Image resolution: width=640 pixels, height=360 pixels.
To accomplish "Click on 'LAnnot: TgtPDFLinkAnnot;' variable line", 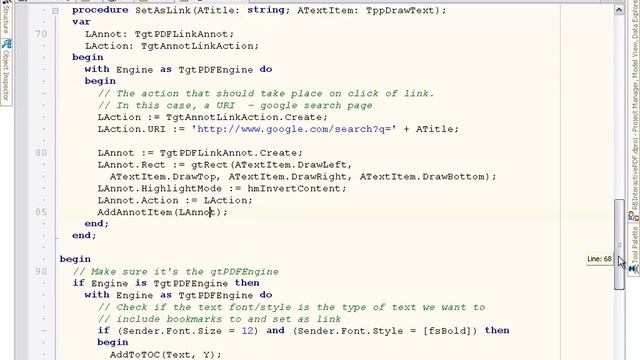I will coord(160,34).
